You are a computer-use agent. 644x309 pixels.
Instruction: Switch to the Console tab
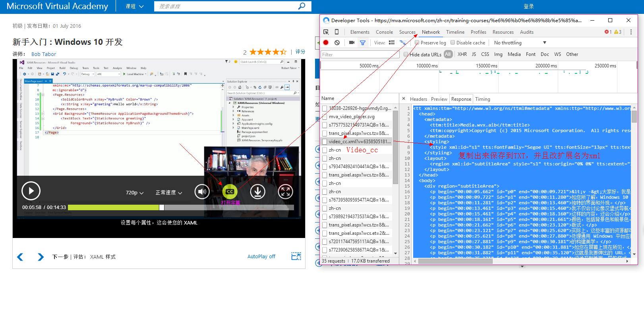(385, 32)
